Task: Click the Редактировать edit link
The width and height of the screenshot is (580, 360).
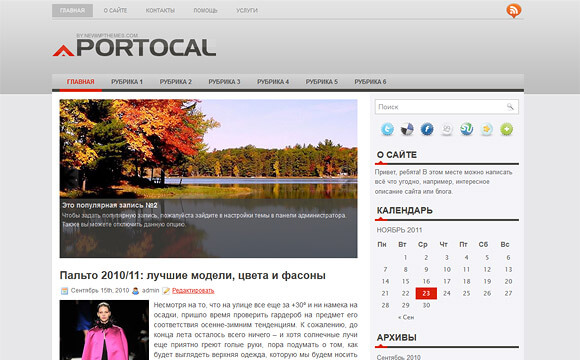Action: coord(193,291)
